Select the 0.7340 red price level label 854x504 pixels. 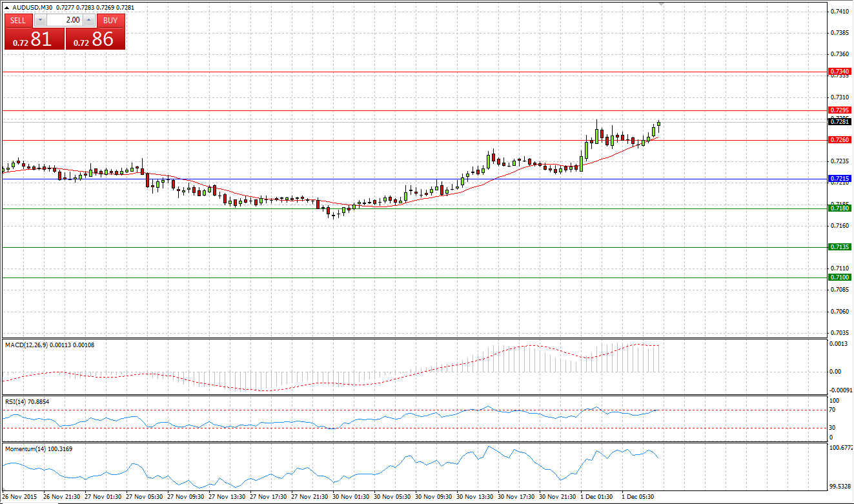[x=839, y=71]
